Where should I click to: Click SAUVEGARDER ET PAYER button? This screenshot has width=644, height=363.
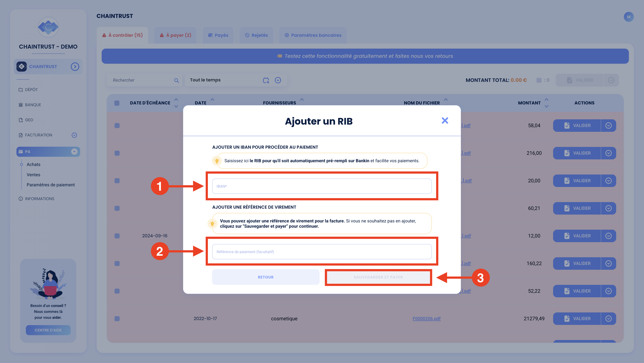(x=378, y=277)
